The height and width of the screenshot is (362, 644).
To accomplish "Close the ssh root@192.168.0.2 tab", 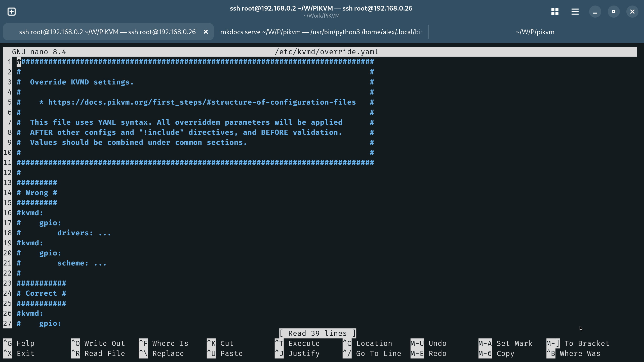I will (x=206, y=32).
